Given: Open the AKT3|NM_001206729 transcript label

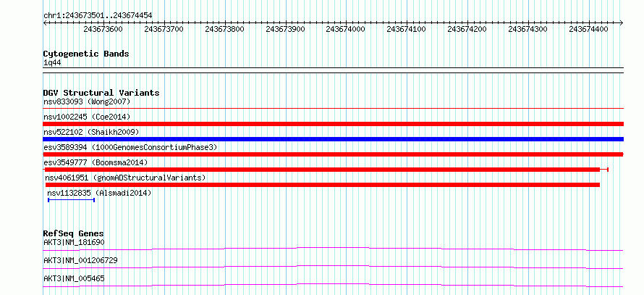Looking at the screenshot, I should coord(80,260).
